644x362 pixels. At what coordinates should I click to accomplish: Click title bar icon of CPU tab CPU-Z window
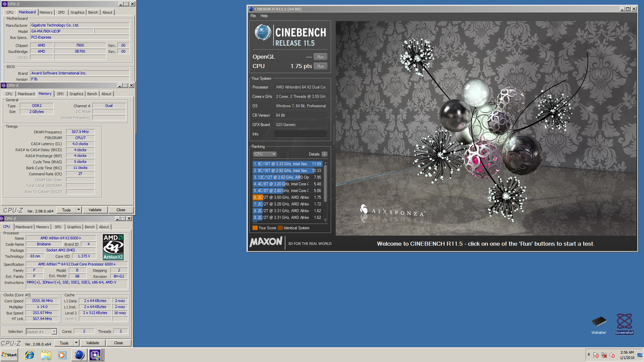point(2,219)
